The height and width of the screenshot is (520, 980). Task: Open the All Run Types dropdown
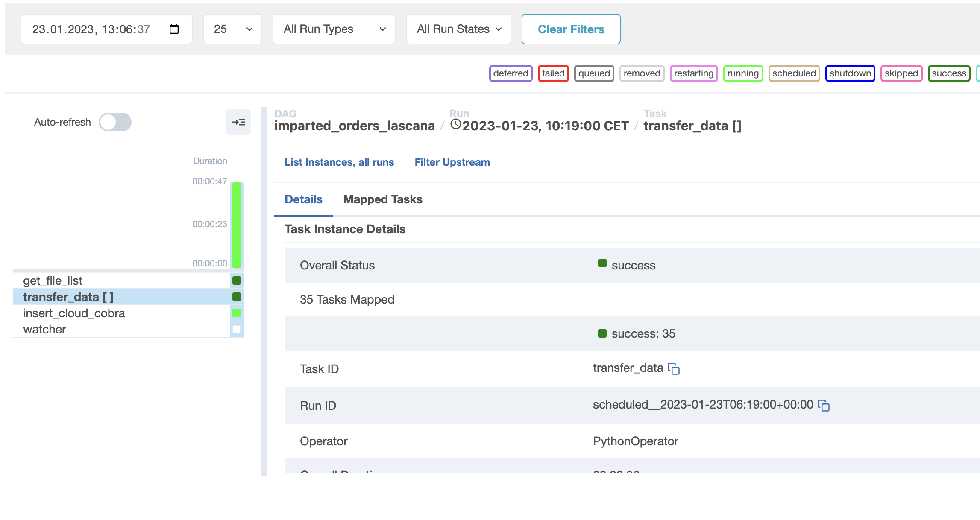(x=334, y=29)
